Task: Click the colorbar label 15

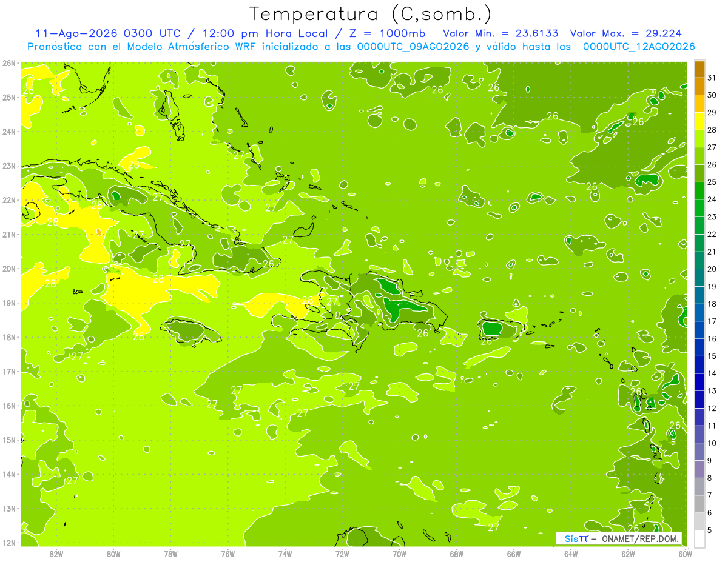Action: point(712,356)
